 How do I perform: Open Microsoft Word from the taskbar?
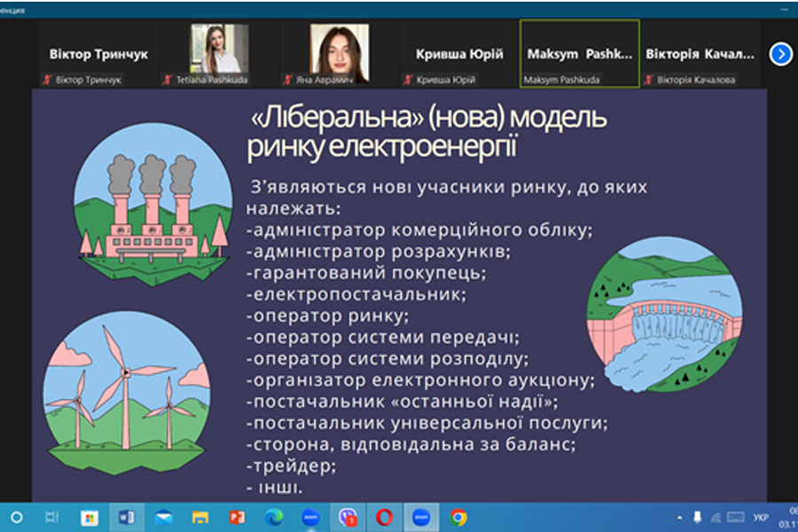[x=126, y=517]
